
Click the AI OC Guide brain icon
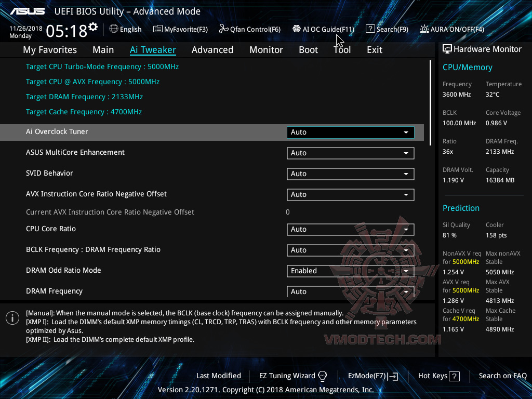coord(297,29)
